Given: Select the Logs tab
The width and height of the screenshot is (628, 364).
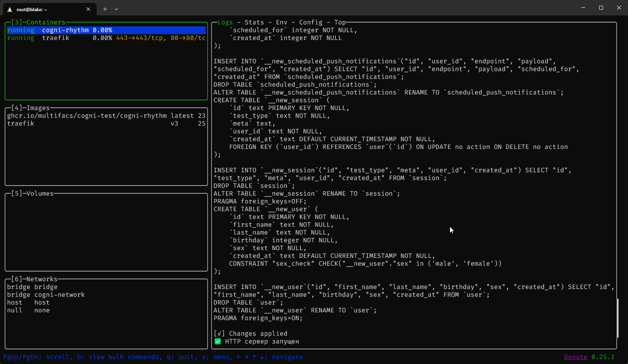Looking at the screenshot, I should [x=225, y=22].
